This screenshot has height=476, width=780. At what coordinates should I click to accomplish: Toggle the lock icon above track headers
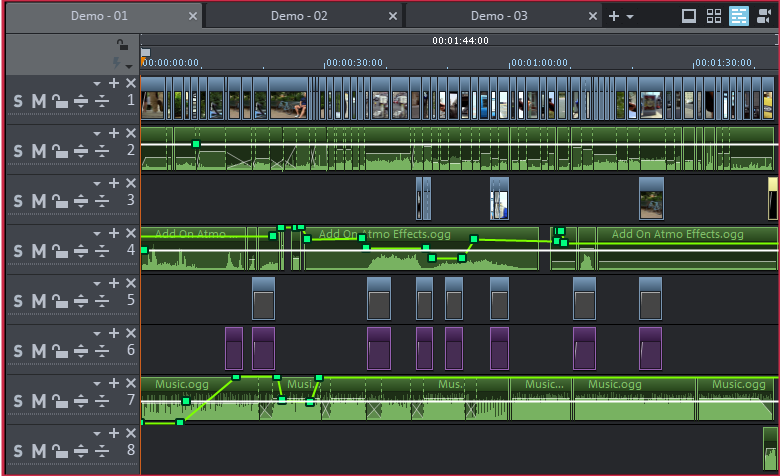(122, 45)
